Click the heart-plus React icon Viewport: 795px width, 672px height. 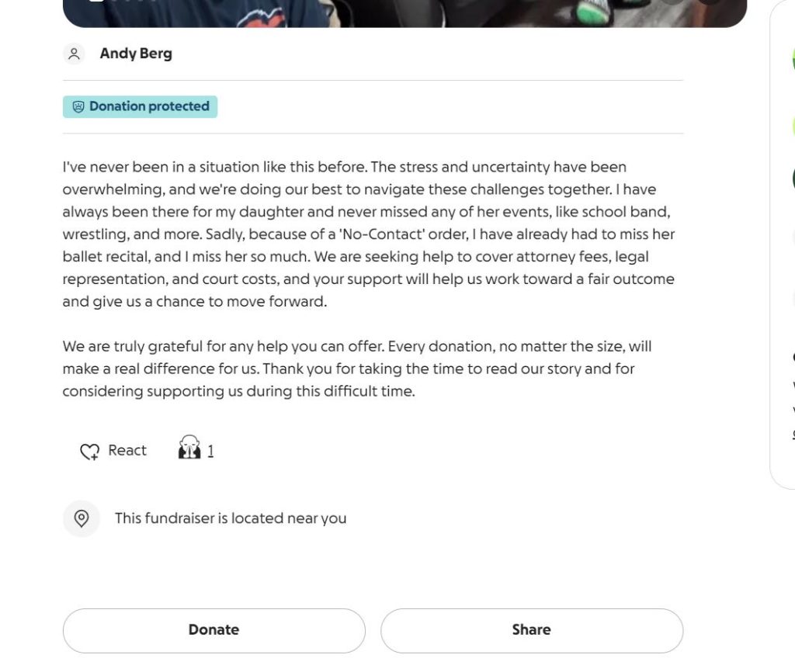click(x=90, y=451)
